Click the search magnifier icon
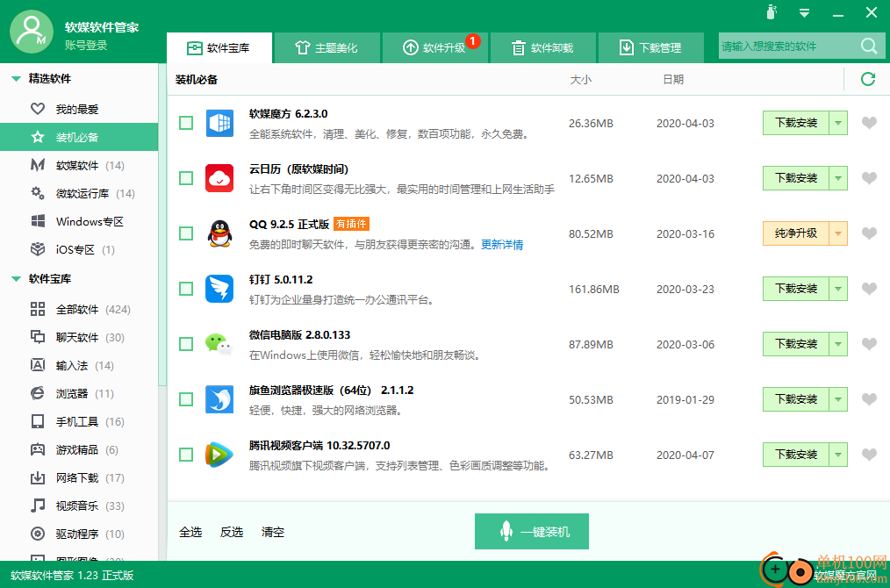Screen dimensions: 890x588 coord(869,46)
